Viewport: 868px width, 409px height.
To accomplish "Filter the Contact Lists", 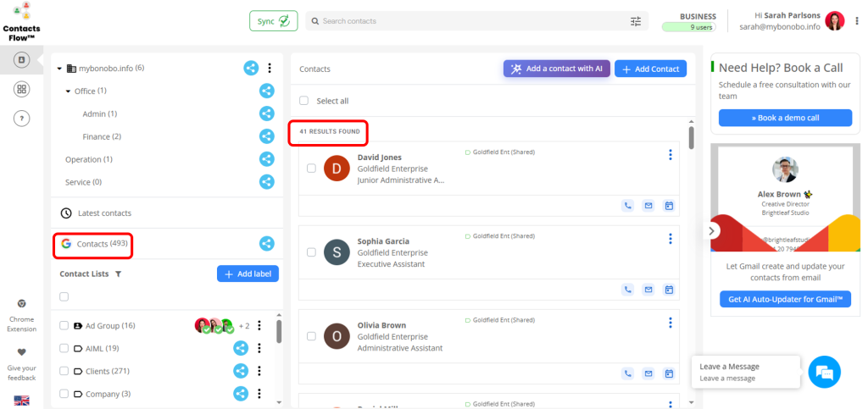I will [118, 274].
